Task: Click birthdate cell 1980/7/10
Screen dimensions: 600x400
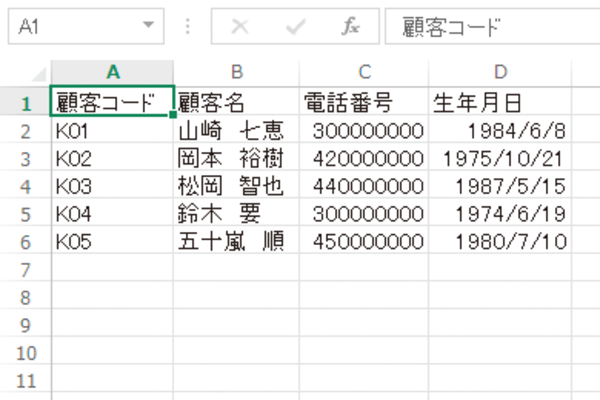Action: tap(500, 240)
